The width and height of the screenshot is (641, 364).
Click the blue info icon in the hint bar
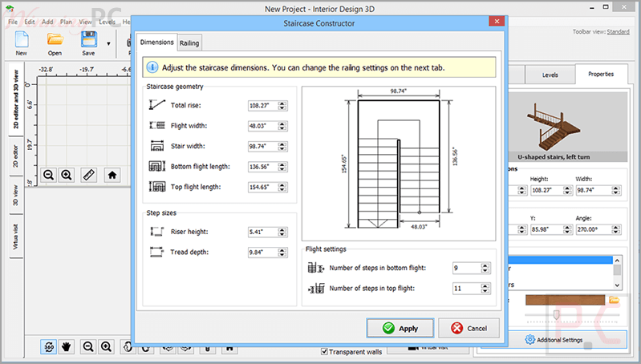[152, 67]
